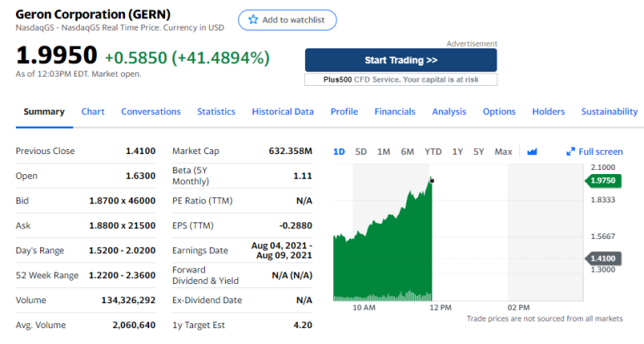Click the Previous Close value 1.4100
The image size is (644, 344).
tap(141, 151)
